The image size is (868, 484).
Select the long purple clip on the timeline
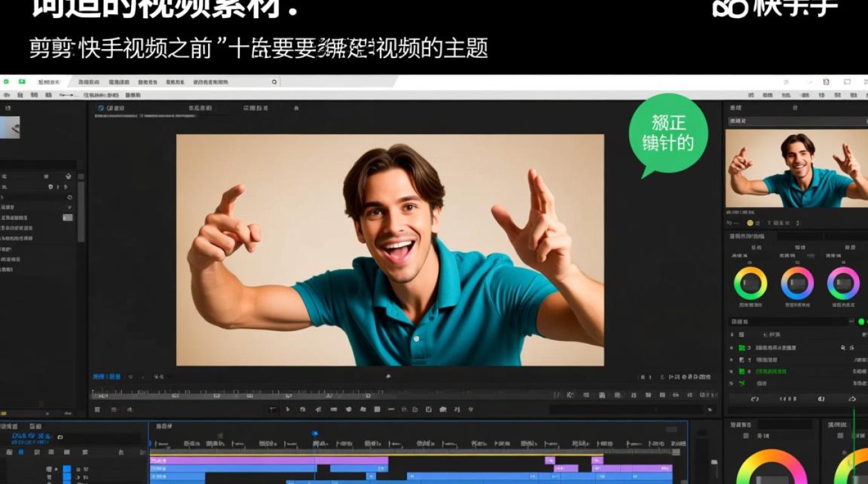click(269, 460)
